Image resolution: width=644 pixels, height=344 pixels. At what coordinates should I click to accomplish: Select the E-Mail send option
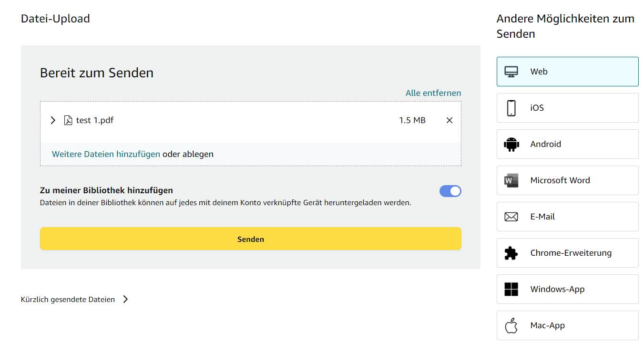click(567, 217)
